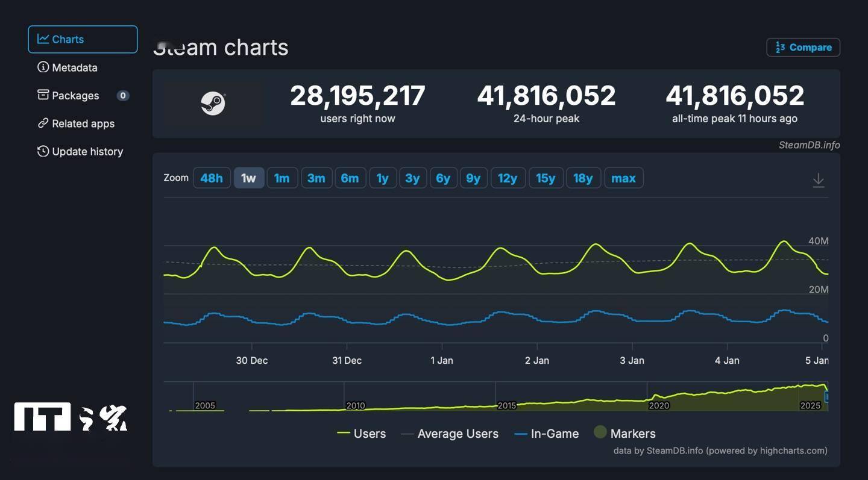Set chart zoom to 48h
The height and width of the screenshot is (480, 868).
[x=211, y=178]
